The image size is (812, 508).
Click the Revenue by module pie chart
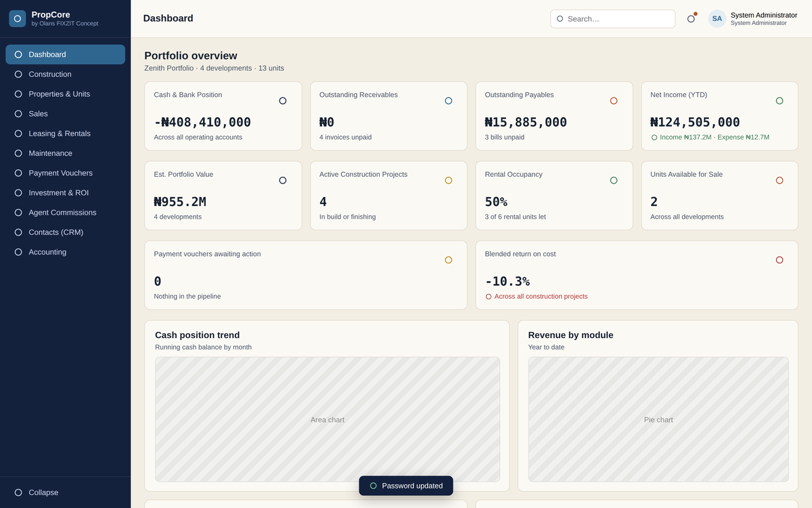coord(658,420)
